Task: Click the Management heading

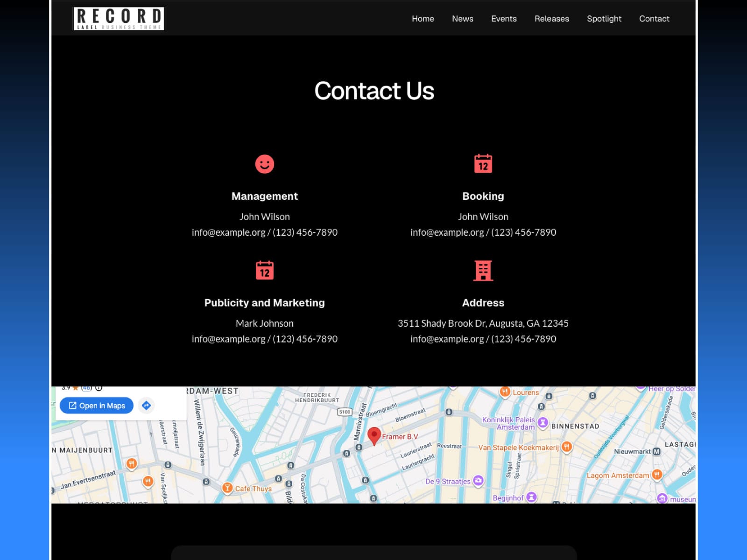Action: coord(265,196)
